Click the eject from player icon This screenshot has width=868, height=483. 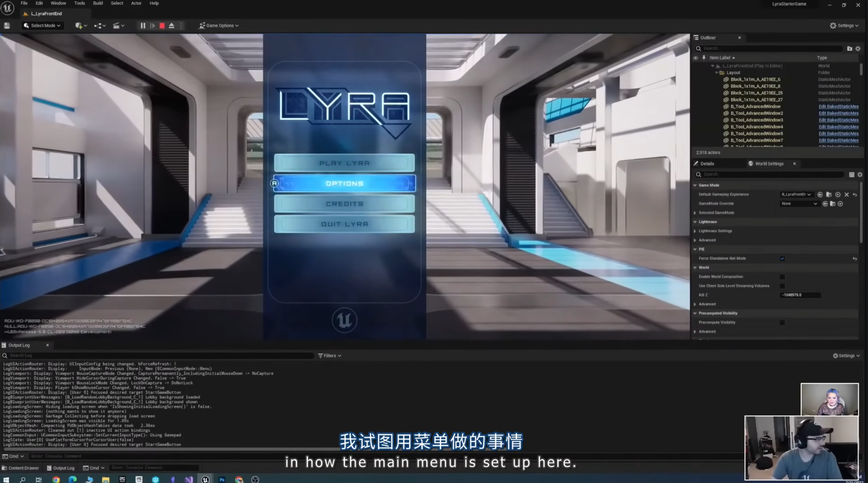(172, 26)
